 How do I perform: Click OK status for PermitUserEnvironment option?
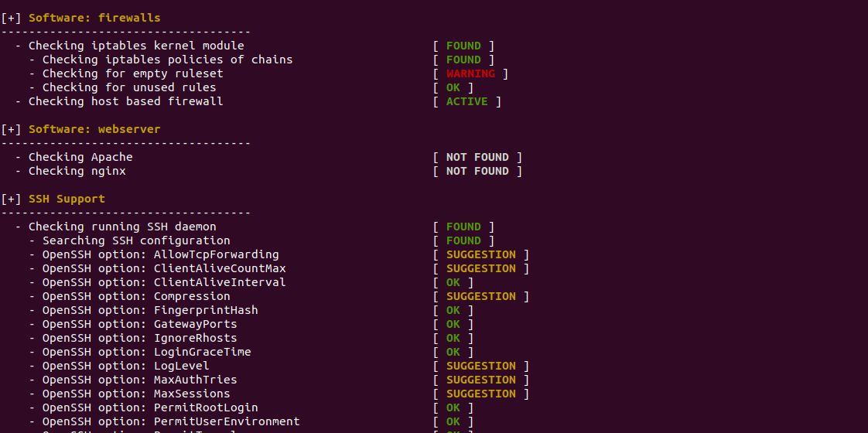pos(453,422)
